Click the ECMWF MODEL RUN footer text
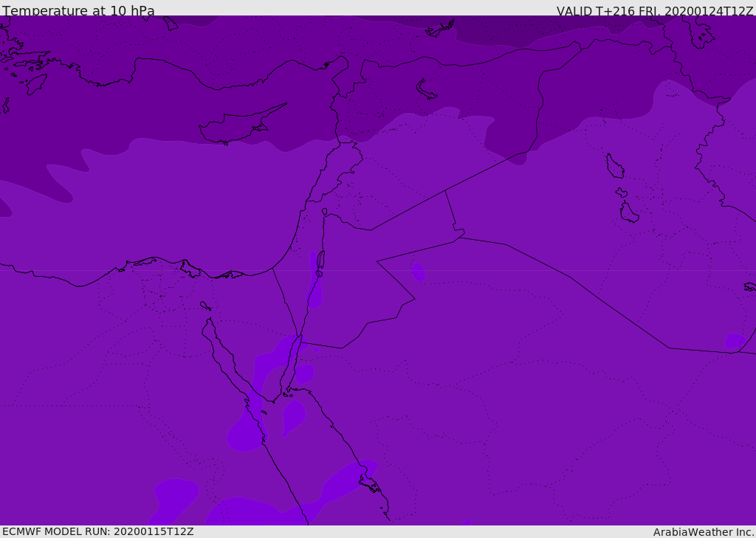Screen dimensions: 756x538 [98, 531]
